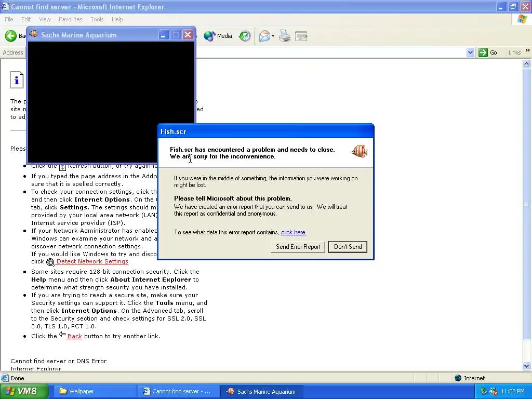
Task: Click the scrollbar up arrow
Action: pyautogui.click(x=527, y=64)
